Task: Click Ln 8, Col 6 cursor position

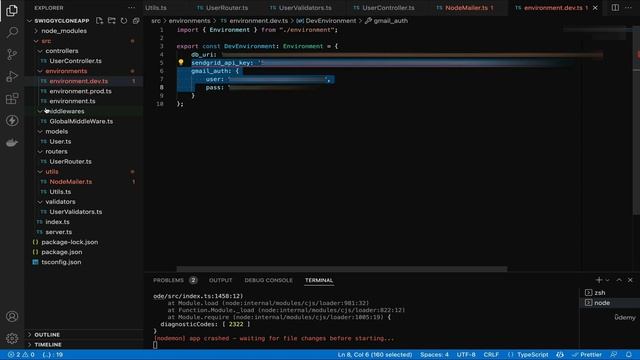Action: coord(375,355)
